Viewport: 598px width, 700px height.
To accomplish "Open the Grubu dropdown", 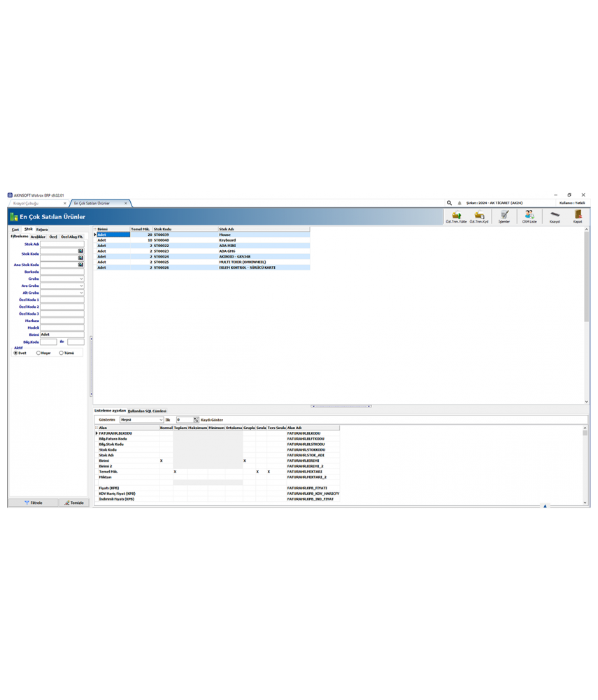I will click(x=82, y=279).
